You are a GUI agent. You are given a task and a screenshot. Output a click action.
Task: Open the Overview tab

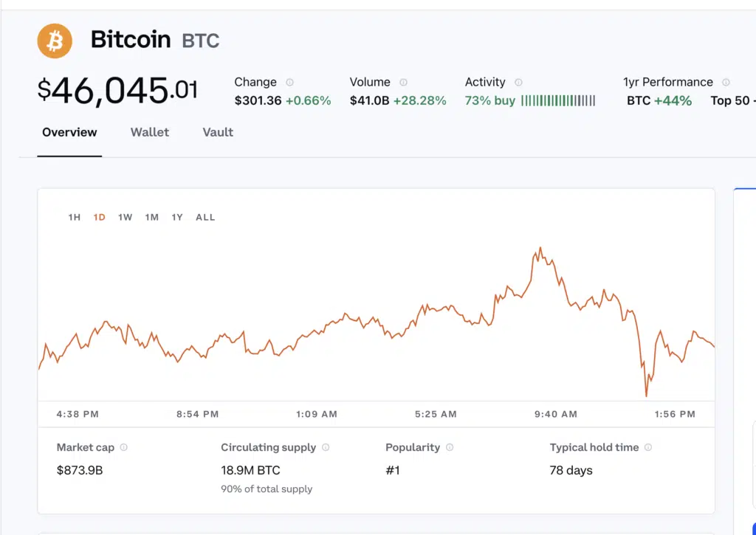tap(69, 133)
